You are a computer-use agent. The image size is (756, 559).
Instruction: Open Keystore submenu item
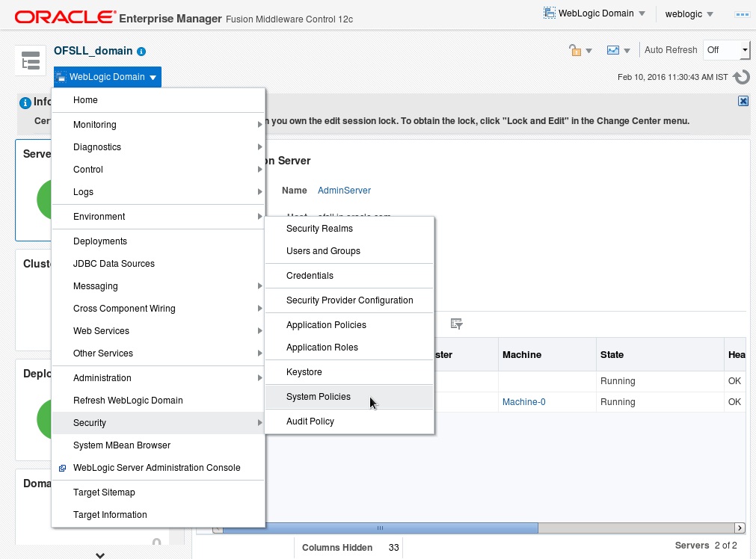[x=349, y=372]
